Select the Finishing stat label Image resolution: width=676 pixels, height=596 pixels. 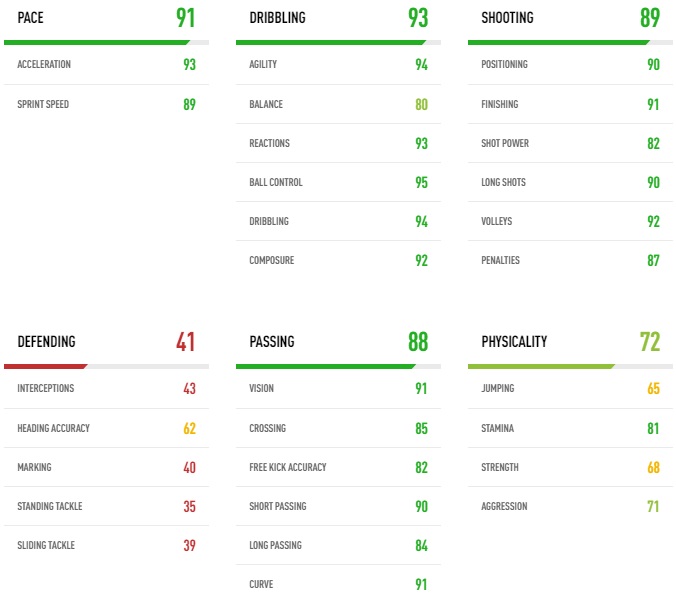[499, 104]
